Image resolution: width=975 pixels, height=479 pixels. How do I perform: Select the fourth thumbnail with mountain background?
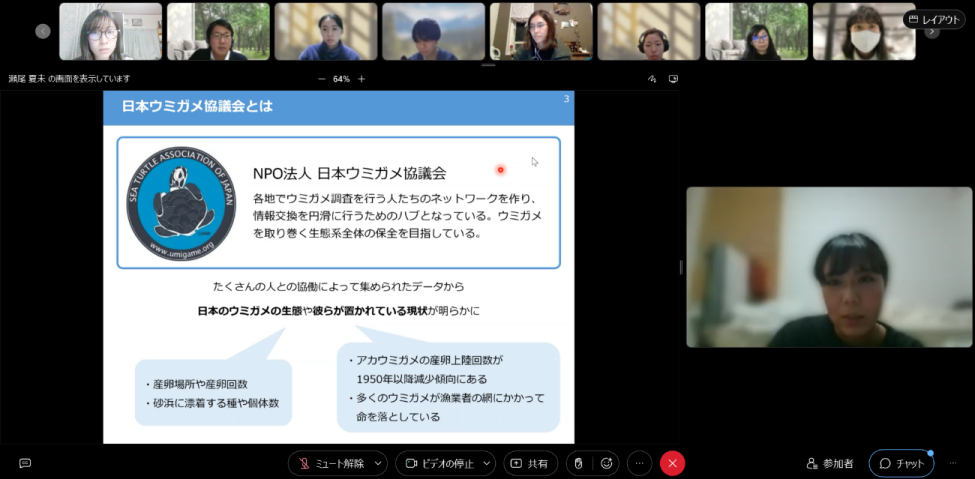(433, 31)
